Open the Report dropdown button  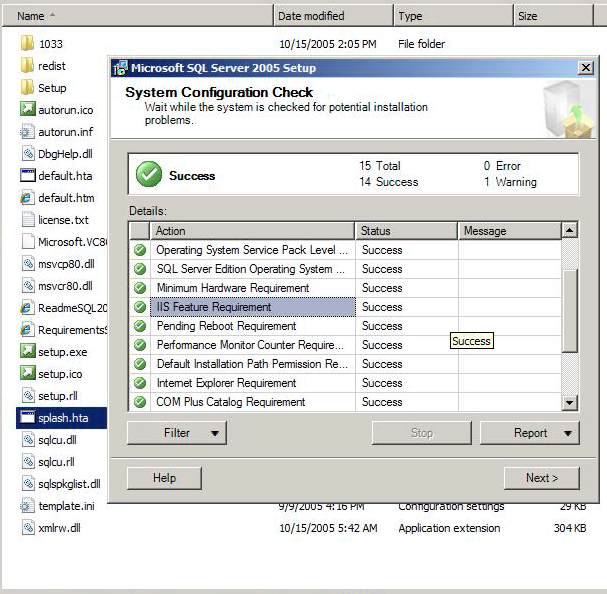coord(529,433)
